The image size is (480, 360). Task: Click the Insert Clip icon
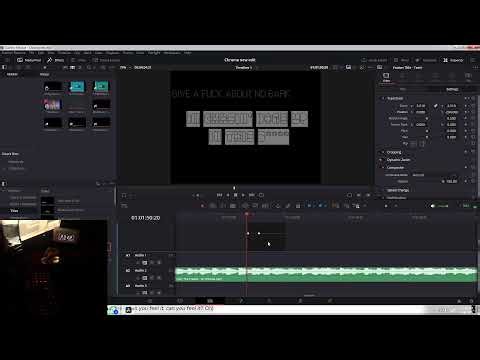[245, 206]
